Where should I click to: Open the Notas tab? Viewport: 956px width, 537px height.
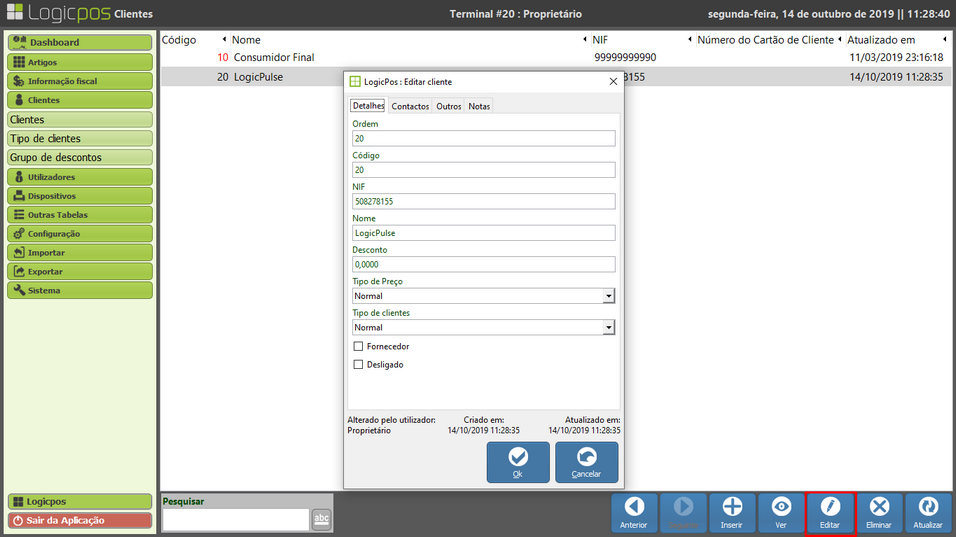click(479, 106)
